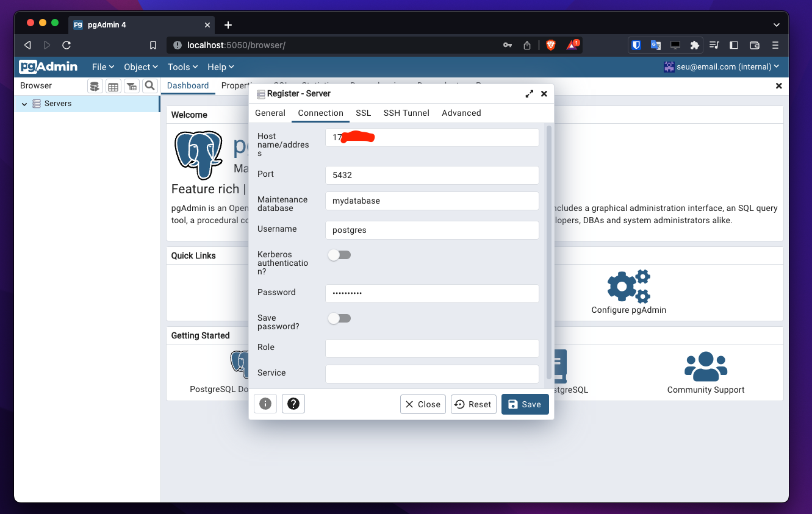
Task: Click the Host name/address input field
Action: pyautogui.click(x=432, y=137)
